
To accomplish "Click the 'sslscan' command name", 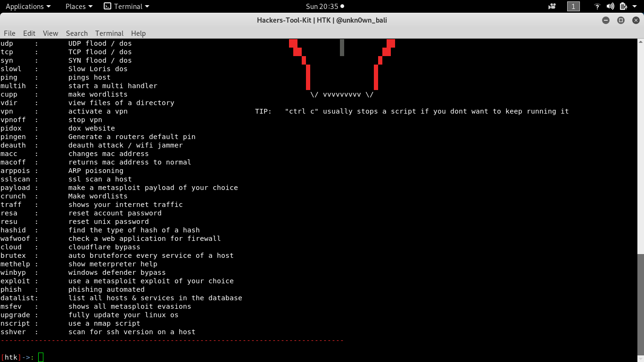I will 15,179.
